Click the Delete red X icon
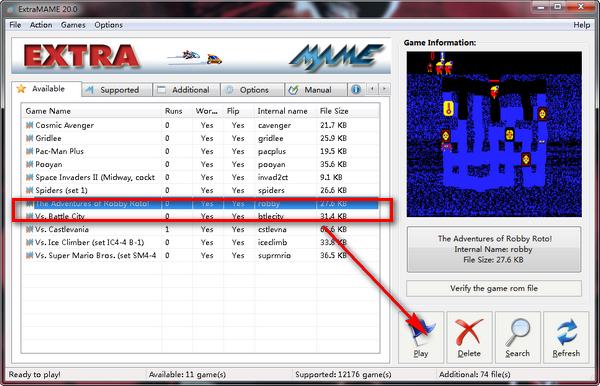Image resolution: width=600 pixels, height=386 pixels. (469, 332)
